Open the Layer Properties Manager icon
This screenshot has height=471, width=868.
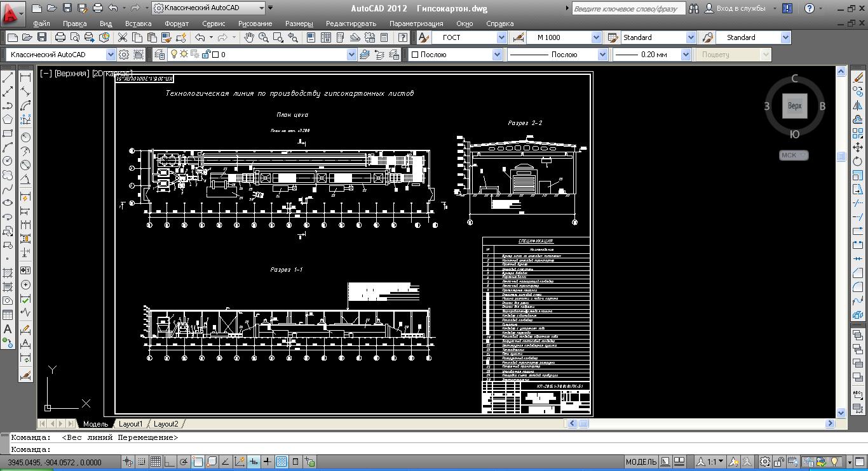coord(159,55)
